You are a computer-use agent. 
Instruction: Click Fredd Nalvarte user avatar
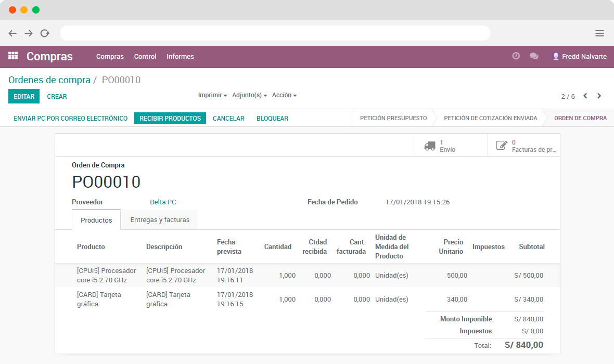coord(555,56)
